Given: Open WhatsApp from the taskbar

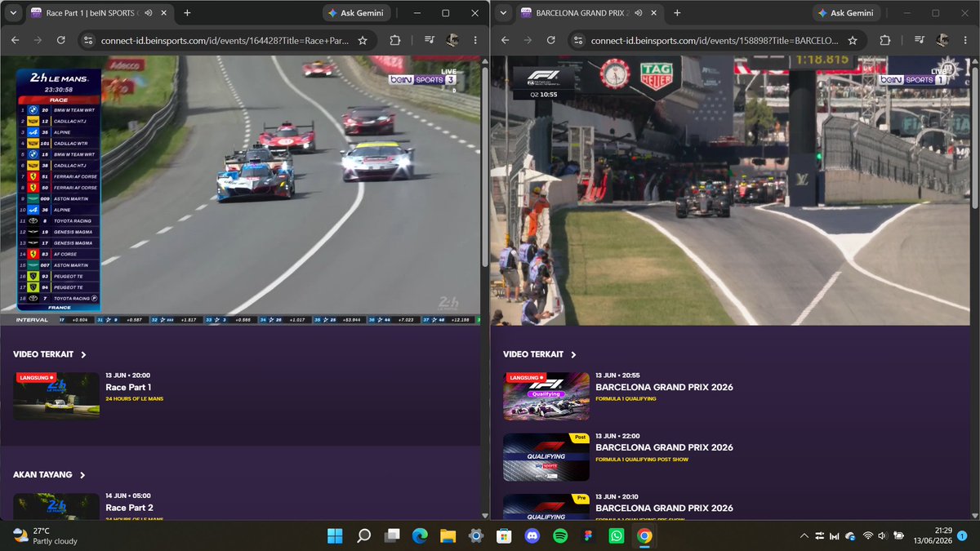Looking at the screenshot, I should pos(617,536).
